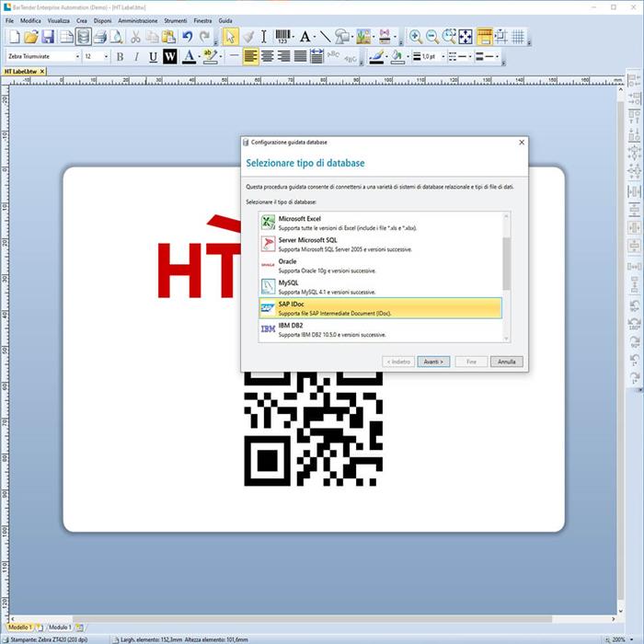Expand the fill color dropdown arrow
Screen dimensions: 644x644
pos(408,56)
